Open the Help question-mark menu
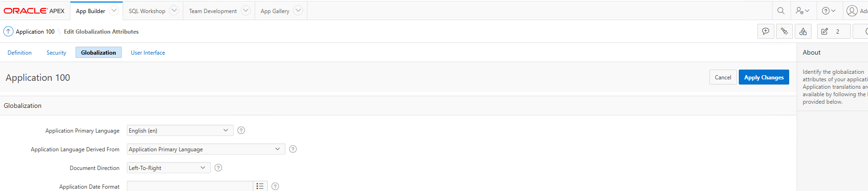Viewport: 868px width, 191px height. pyautogui.click(x=828, y=11)
